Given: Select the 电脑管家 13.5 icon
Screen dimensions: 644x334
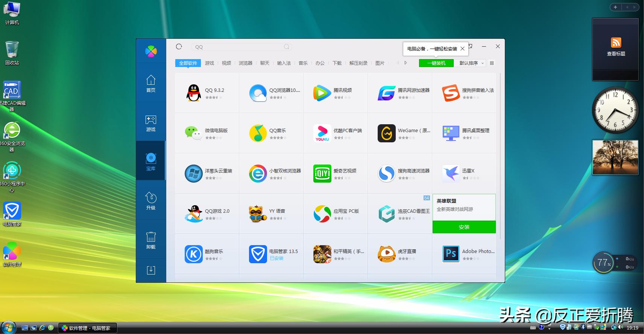Looking at the screenshot, I should point(258,254).
